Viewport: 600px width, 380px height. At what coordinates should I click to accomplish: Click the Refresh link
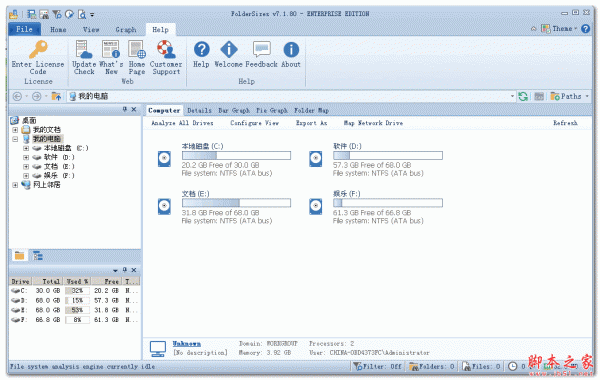click(565, 123)
